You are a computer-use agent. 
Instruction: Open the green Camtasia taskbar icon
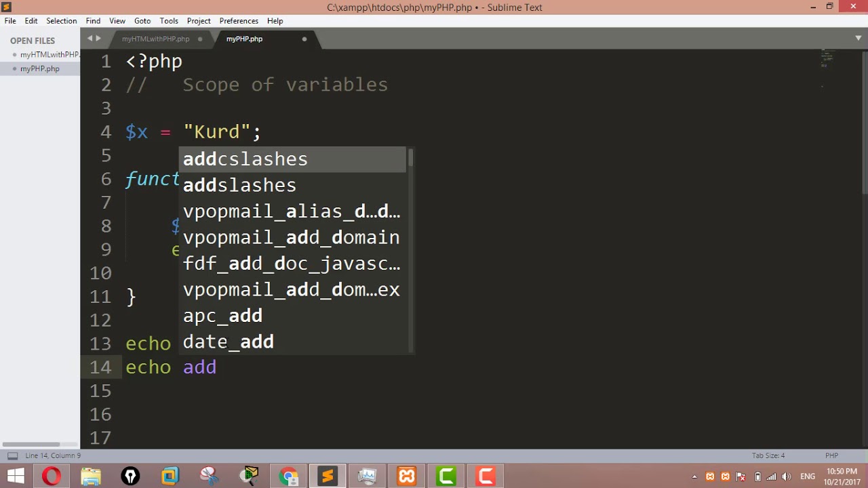tap(446, 476)
